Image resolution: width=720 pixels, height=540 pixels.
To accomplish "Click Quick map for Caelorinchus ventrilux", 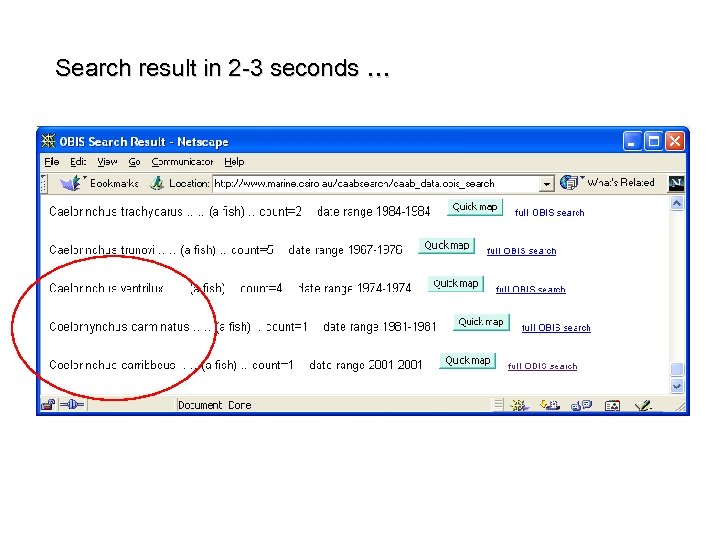I will point(456,284).
